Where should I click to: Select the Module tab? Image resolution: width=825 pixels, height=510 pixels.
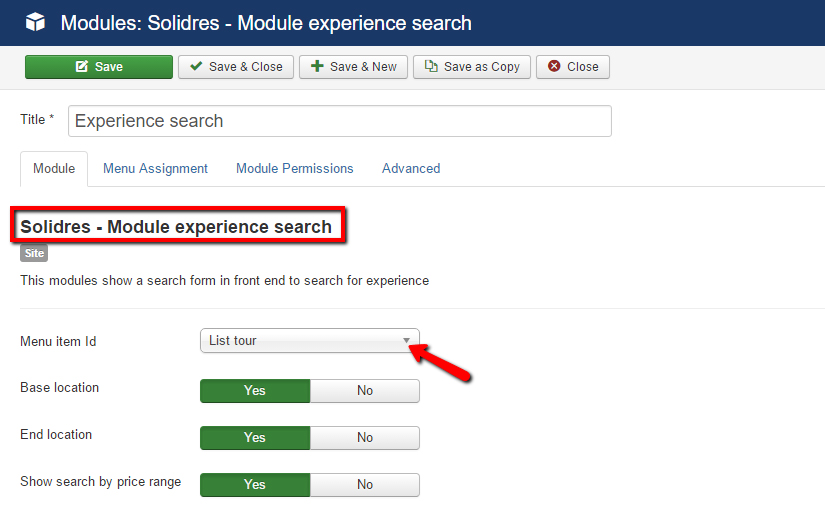54,168
